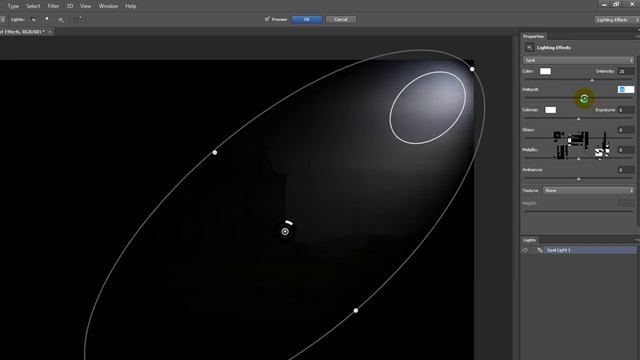Close the Lighting Effects document tab

50,32
